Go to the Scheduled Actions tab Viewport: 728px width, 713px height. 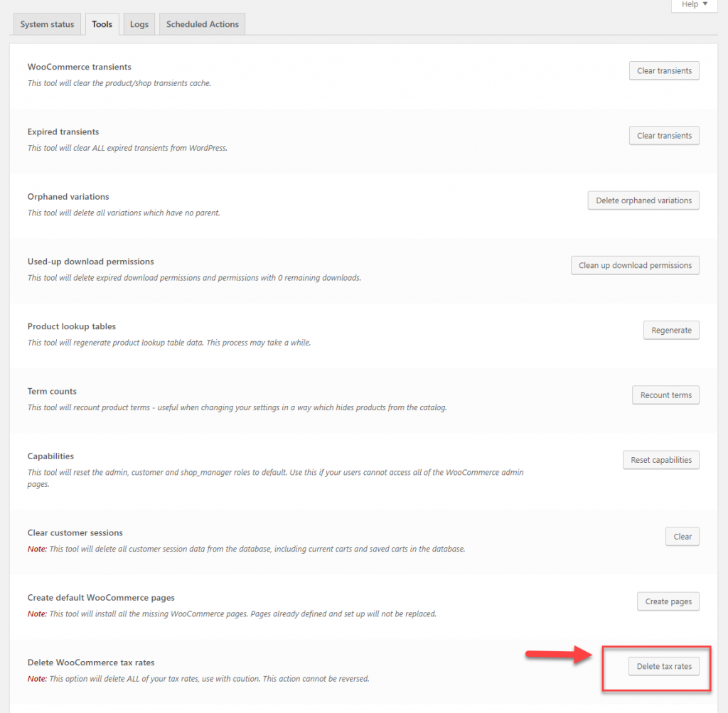(203, 24)
